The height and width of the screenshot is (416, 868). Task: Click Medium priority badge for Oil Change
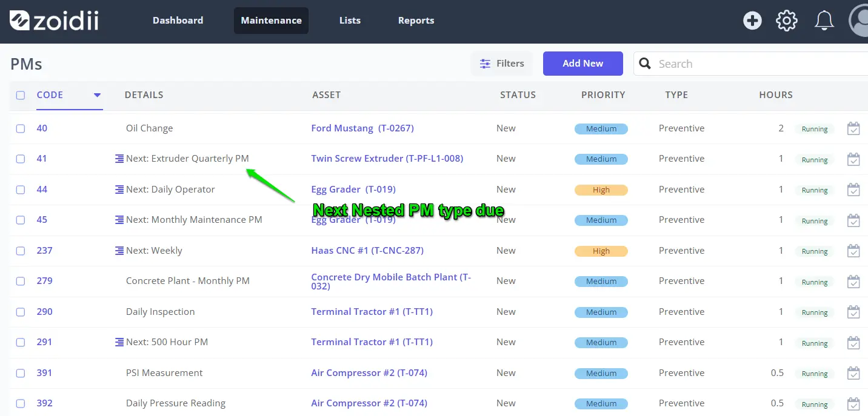click(x=601, y=129)
